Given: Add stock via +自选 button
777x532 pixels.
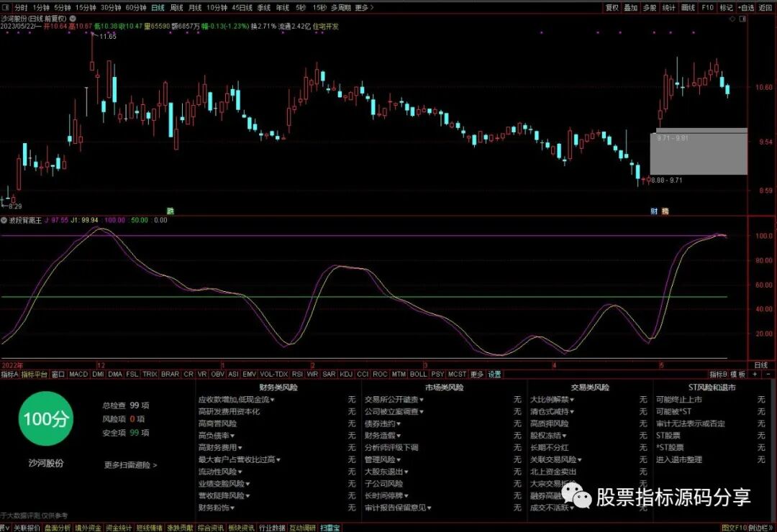Looking at the screenshot, I should [x=746, y=7].
